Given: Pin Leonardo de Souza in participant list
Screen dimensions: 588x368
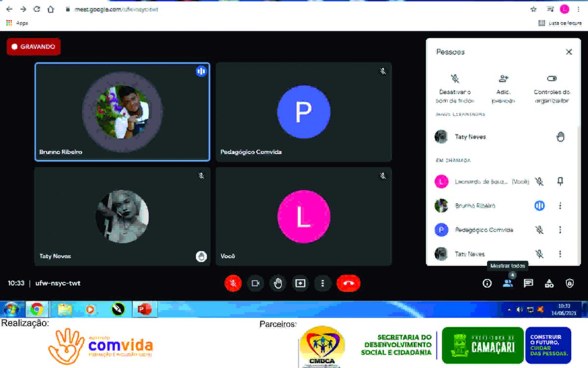Looking at the screenshot, I should [x=561, y=182].
